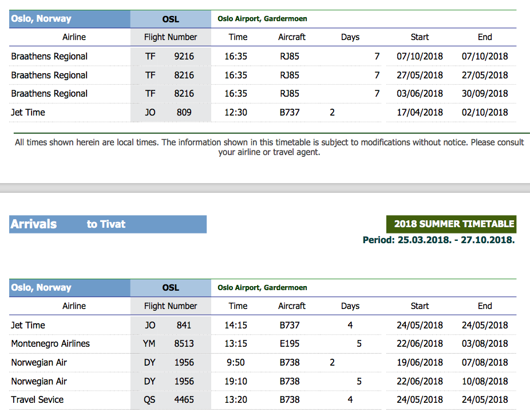The image size is (530, 420).
Task: Click the end date "07/08/2018"
Action: 485,362
